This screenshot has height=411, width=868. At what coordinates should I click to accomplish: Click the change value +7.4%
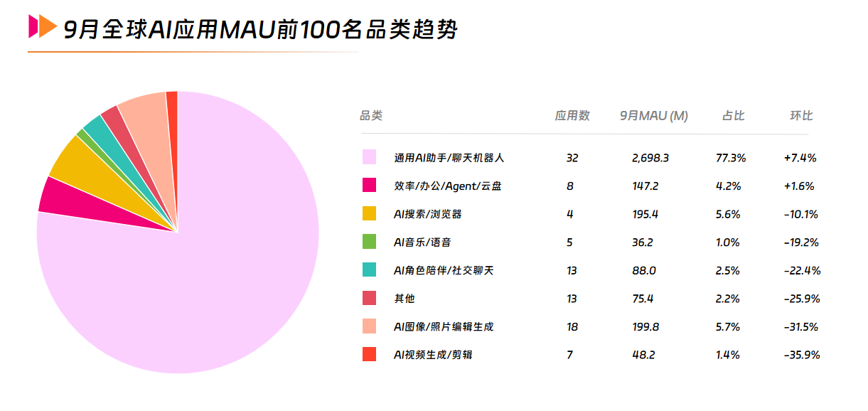[x=800, y=158]
